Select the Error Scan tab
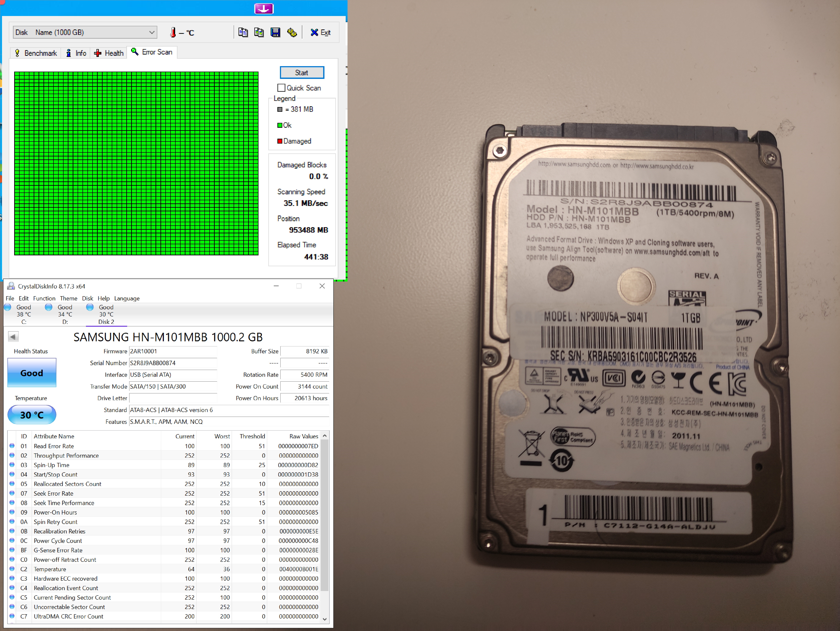840x631 pixels. coord(152,52)
